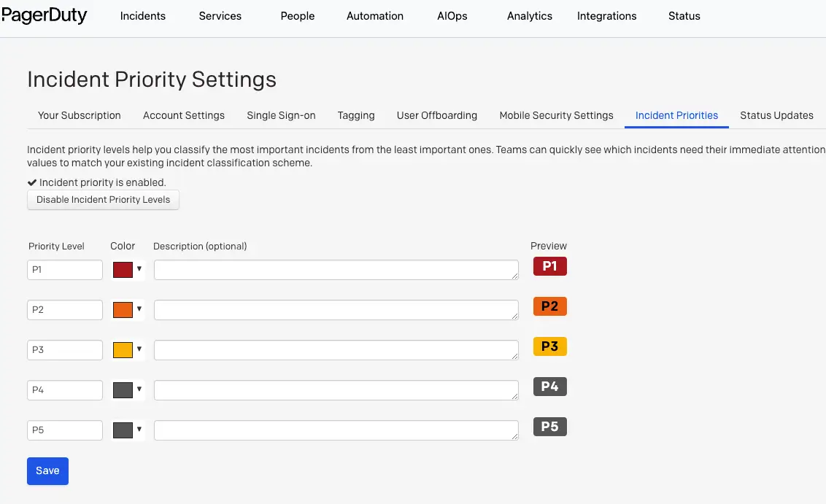Click the orange P2 color swatch
Image resolution: width=826 pixels, height=504 pixels.
123,310
